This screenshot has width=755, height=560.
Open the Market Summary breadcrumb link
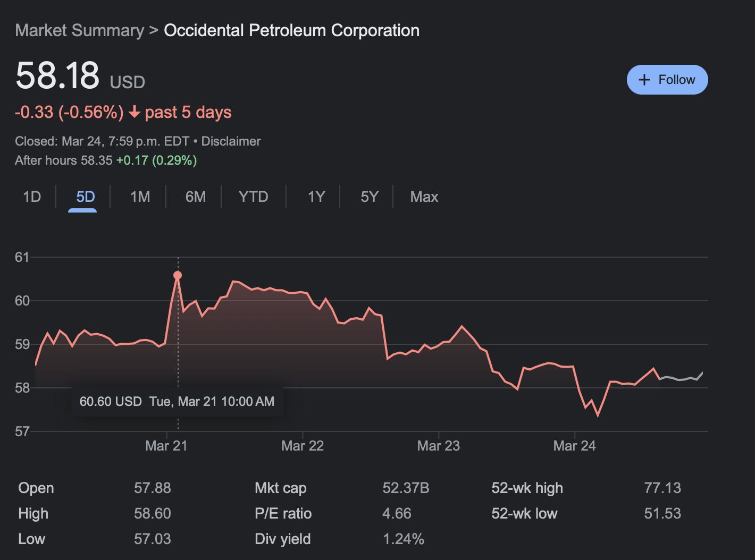click(x=79, y=30)
